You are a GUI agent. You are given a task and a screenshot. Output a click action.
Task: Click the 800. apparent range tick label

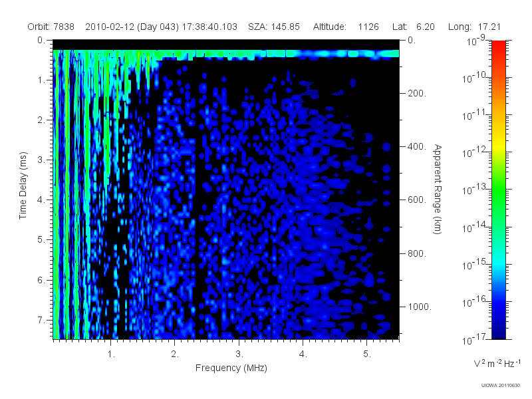pyautogui.click(x=417, y=253)
